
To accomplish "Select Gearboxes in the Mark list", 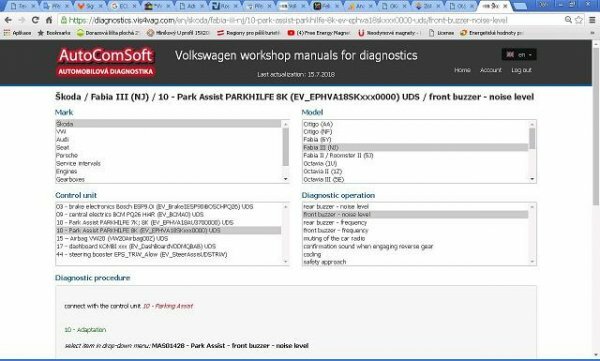I will [168, 180].
